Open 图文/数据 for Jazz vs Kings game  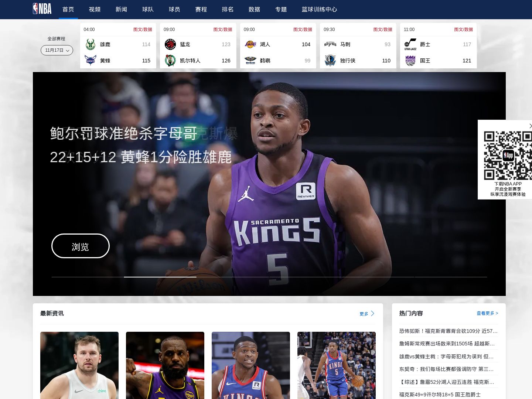point(463,30)
